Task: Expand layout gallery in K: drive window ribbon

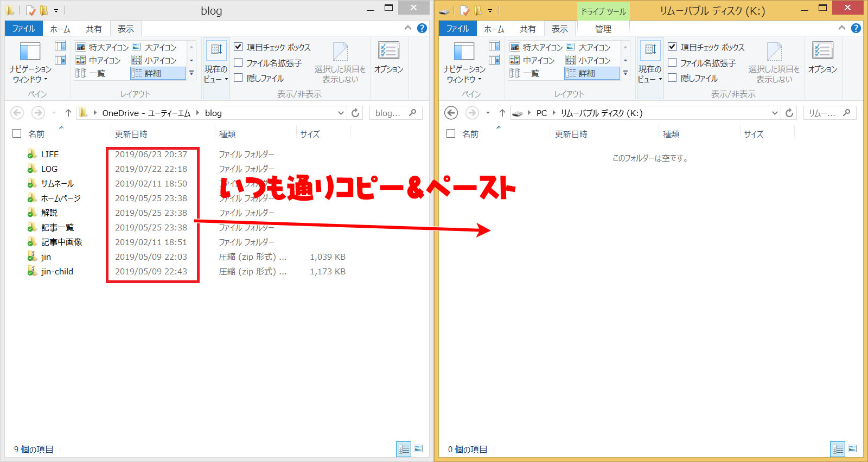Action: point(626,73)
